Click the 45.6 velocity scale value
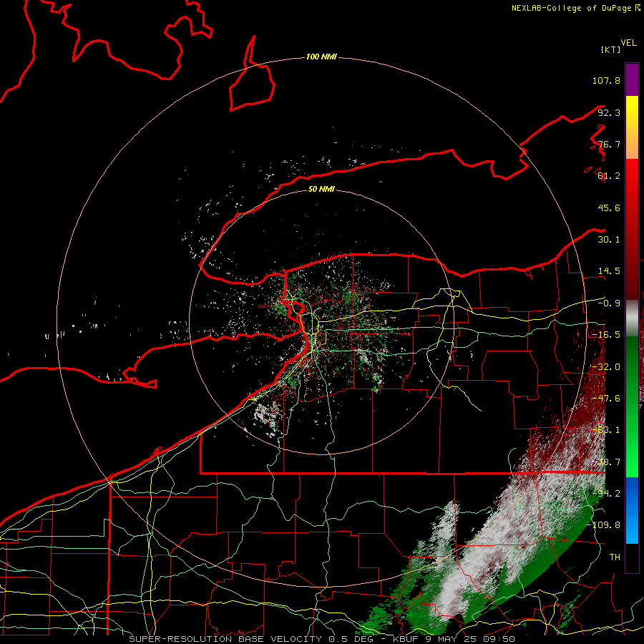 tap(609, 208)
